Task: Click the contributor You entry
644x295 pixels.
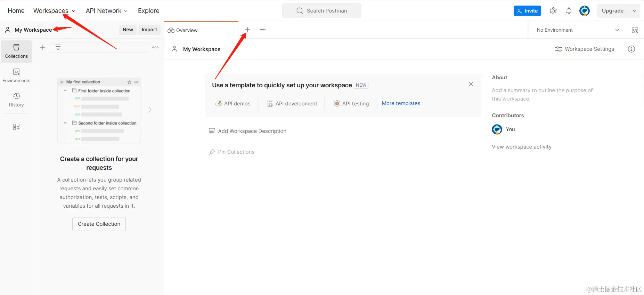Action: pyautogui.click(x=504, y=129)
